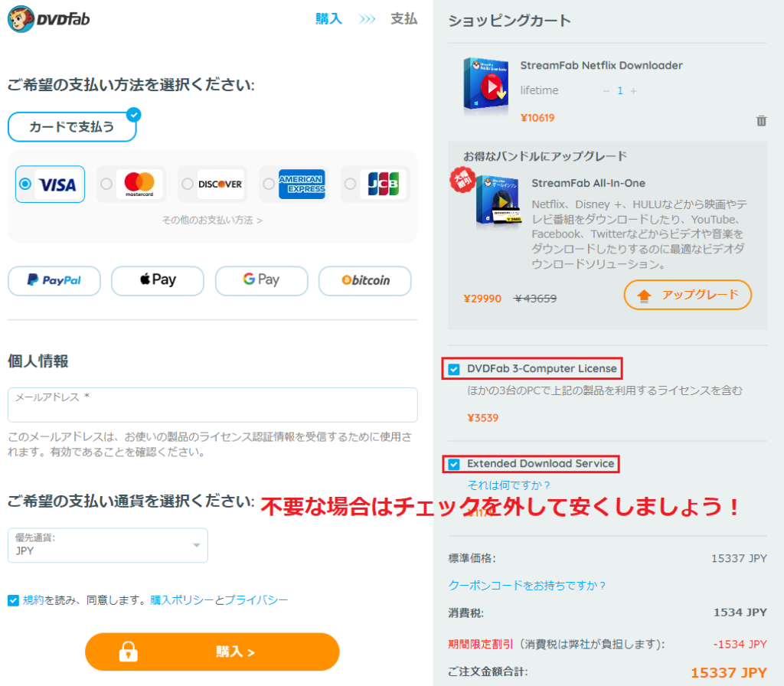Click the orange 購入 button
784x686 pixels.
[212, 652]
